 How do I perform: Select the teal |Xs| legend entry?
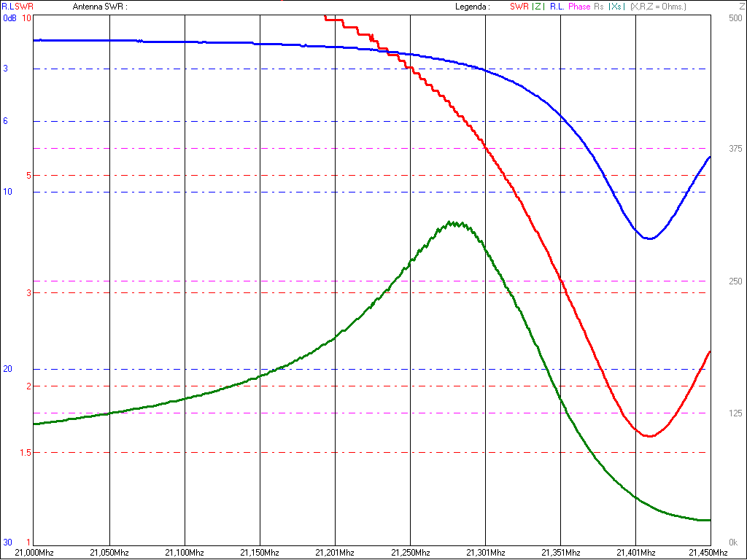[615, 7]
